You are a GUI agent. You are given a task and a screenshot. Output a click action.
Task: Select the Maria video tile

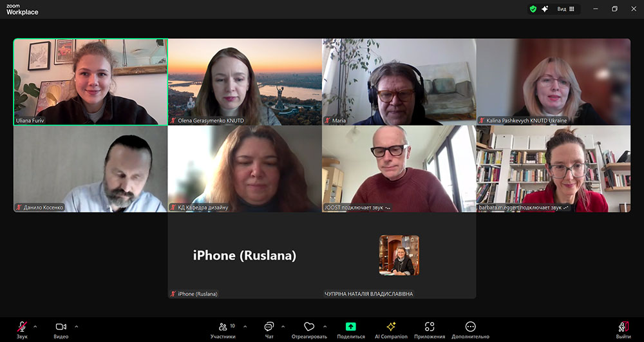coord(399,82)
